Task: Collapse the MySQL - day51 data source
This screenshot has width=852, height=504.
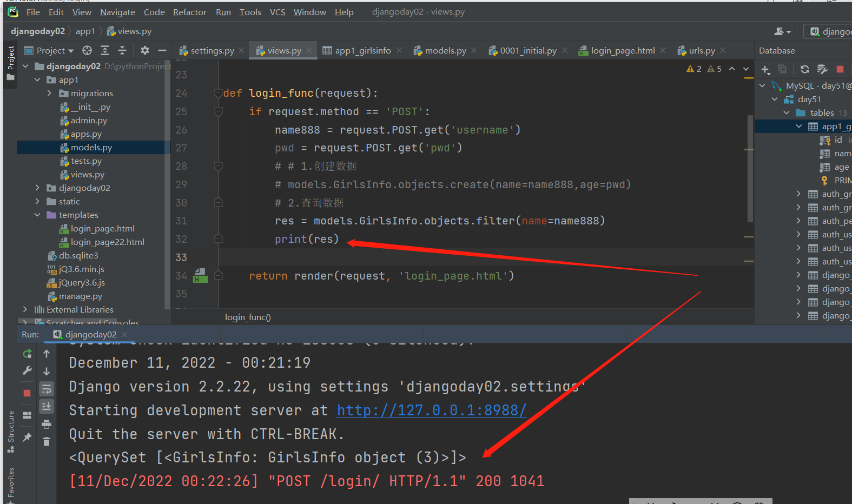Action: click(x=762, y=85)
